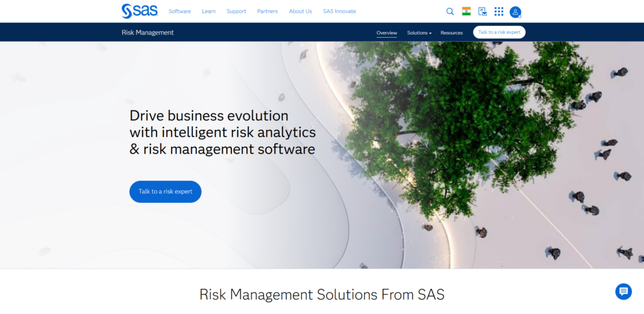
Task: Go to SAS Innovate
Action: point(339,11)
